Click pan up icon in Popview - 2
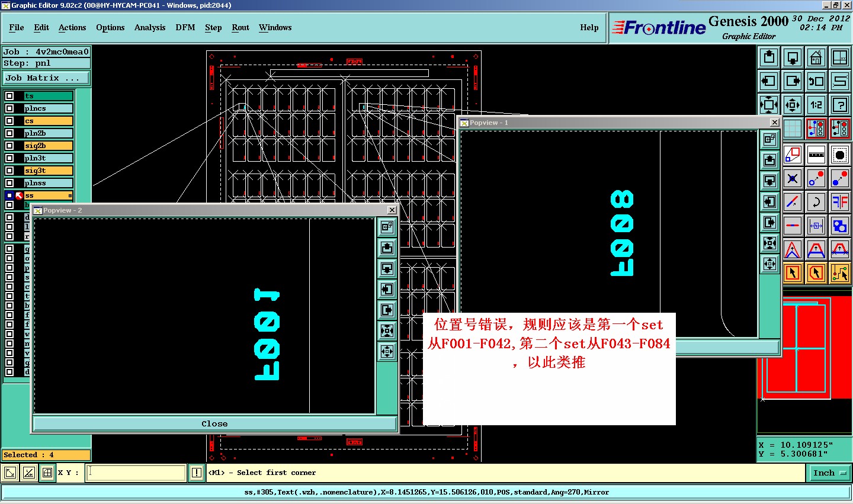Screen dimensions: 853x504 click(x=387, y=248)
